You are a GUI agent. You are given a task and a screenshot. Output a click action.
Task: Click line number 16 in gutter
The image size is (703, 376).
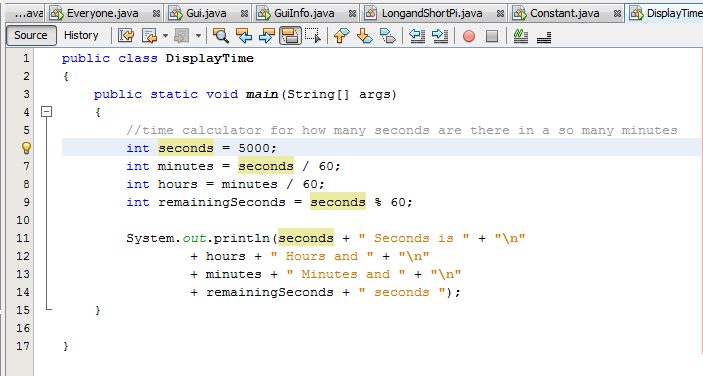pos(22,328)
